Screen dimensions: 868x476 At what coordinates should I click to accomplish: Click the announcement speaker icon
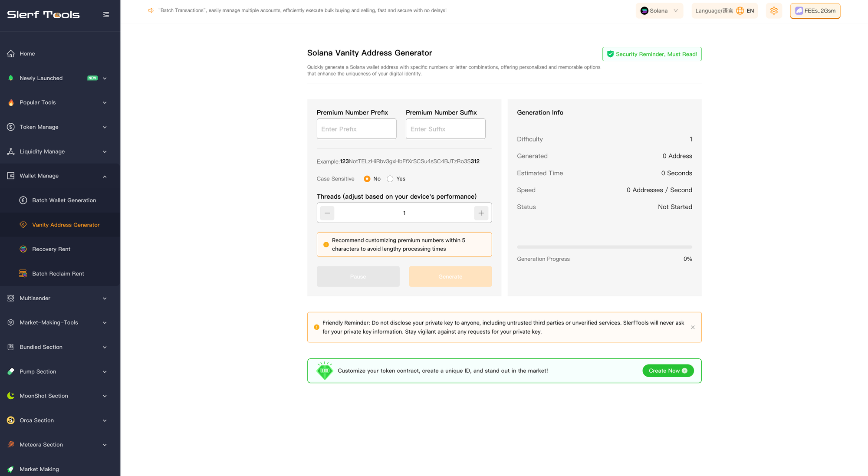point(151,10)
